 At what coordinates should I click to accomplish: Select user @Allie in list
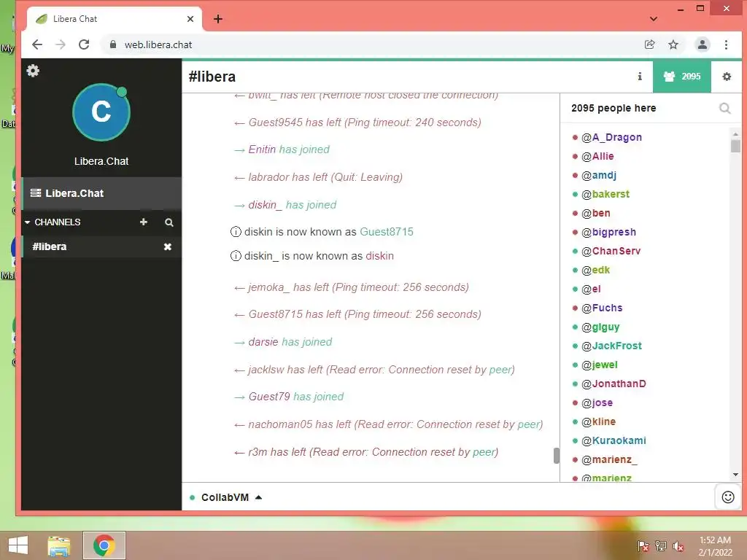coord(597,156)
